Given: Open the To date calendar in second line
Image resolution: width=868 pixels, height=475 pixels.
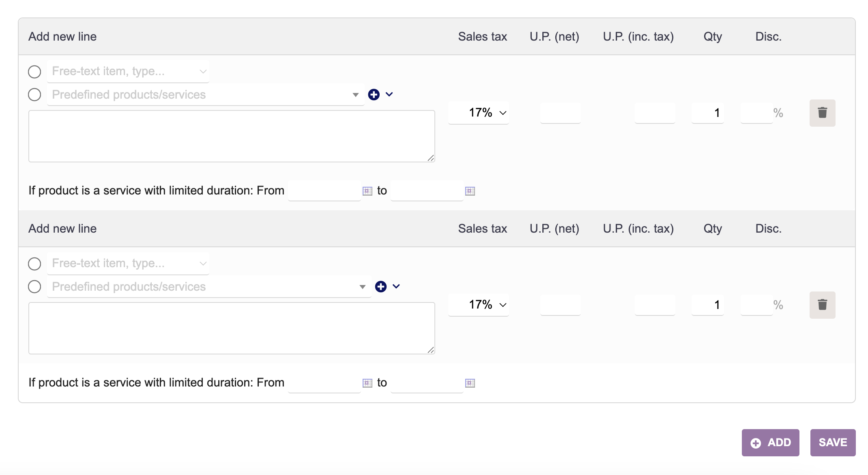Looking at the screenshot, I should (470, 383).
